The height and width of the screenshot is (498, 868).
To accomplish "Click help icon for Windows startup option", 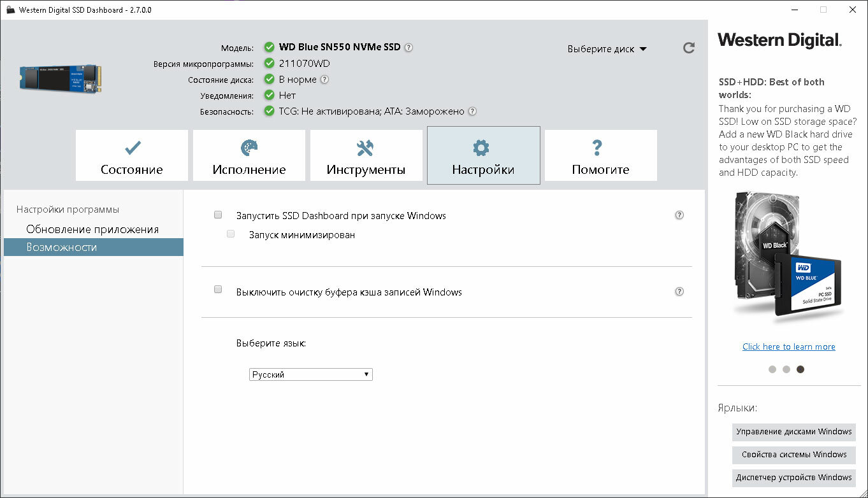I will pyautogui.click(x=679, y=215).
